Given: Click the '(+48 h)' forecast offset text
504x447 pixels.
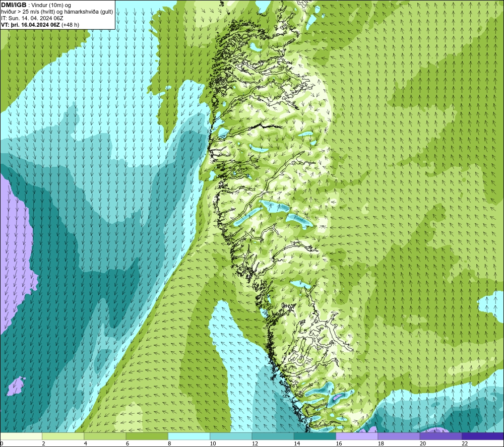Looking at the screenshot, I should (70, 25).
